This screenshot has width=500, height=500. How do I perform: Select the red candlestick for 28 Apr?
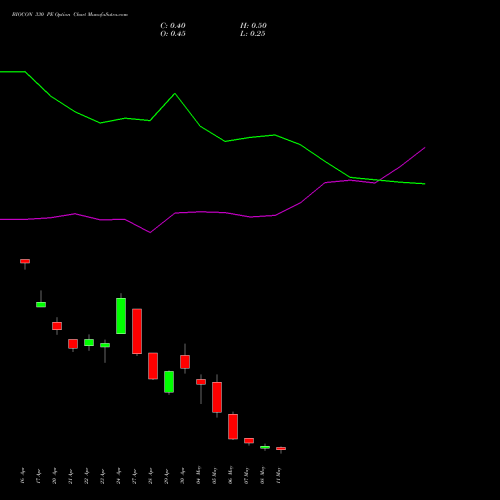(x=153, y=366)
